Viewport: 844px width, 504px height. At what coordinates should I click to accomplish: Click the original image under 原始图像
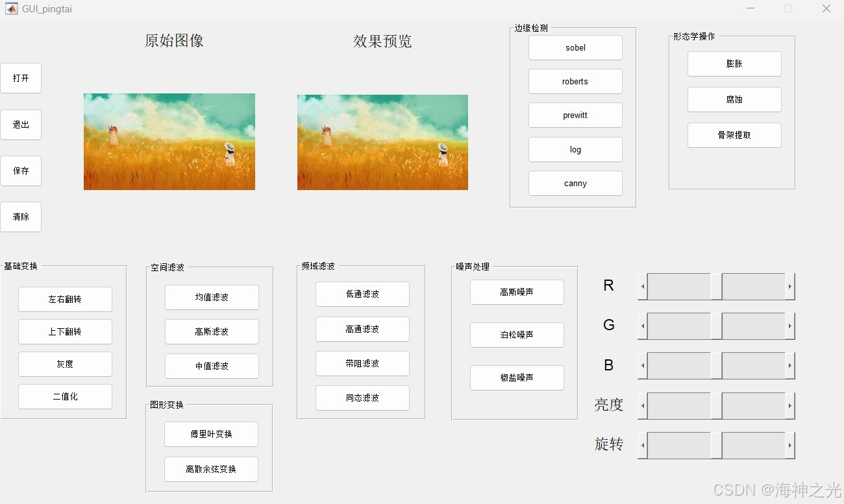point(169,141)
